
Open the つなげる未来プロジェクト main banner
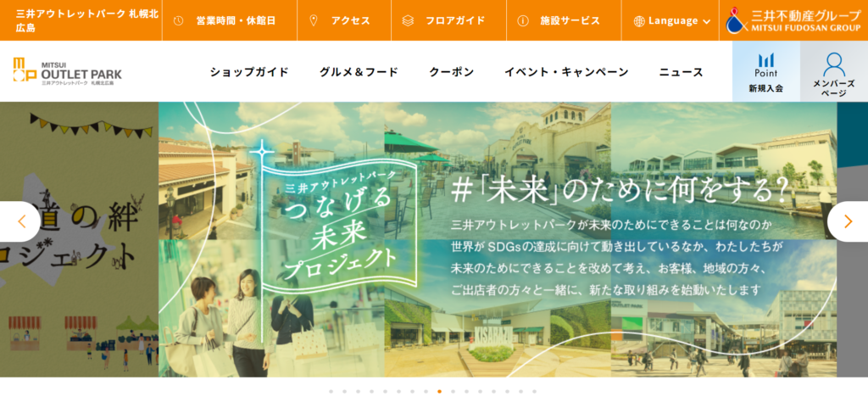(498, 239)
